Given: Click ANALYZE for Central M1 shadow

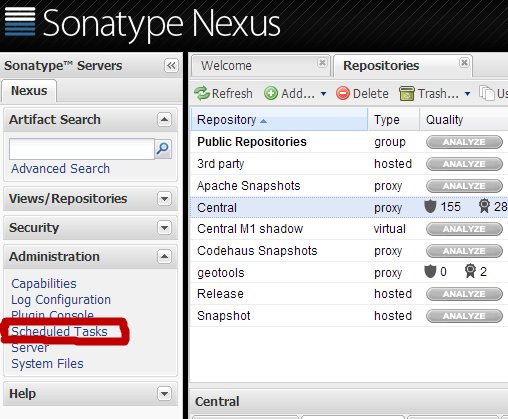Looking at the screenshot, I should click(x=464, y=229).
